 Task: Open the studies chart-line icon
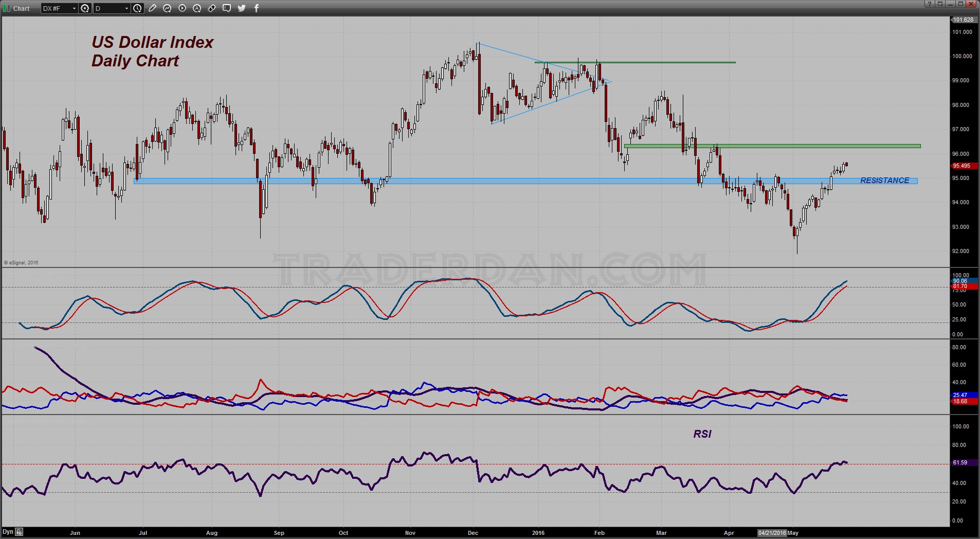coord(167,8)
